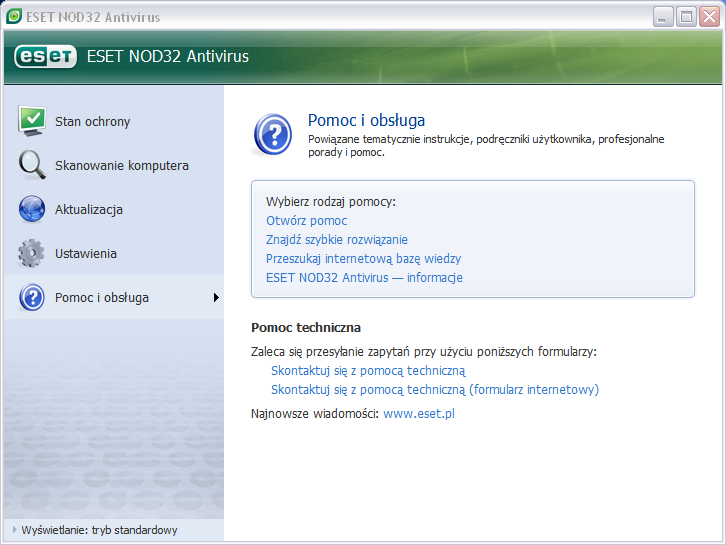Open the Otwórz pomoc link
This screenshot has width=726, height=545.
click(307, 221)
